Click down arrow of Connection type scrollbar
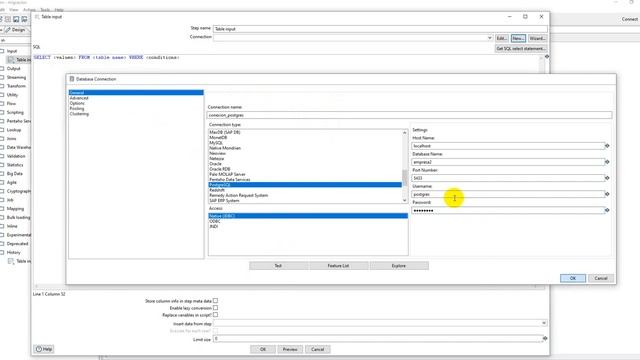Image resolution: width=640 pixels, height=360 pixels. pos(404,200)
